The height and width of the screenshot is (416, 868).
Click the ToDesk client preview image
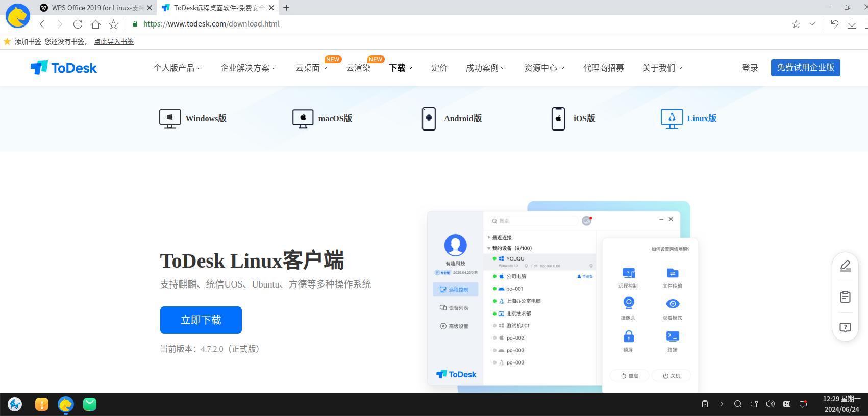coord(563,297)
